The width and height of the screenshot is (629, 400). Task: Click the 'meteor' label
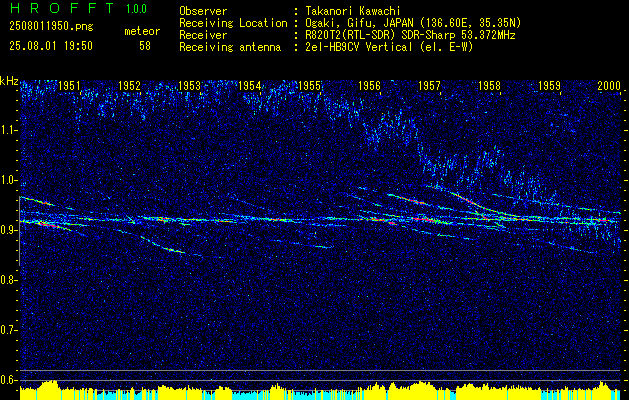click(x=142, y=31)
